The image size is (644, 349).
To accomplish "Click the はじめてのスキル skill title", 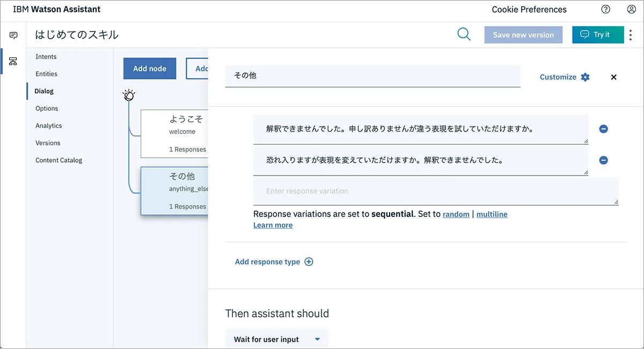I will click(x=77, y=35).
